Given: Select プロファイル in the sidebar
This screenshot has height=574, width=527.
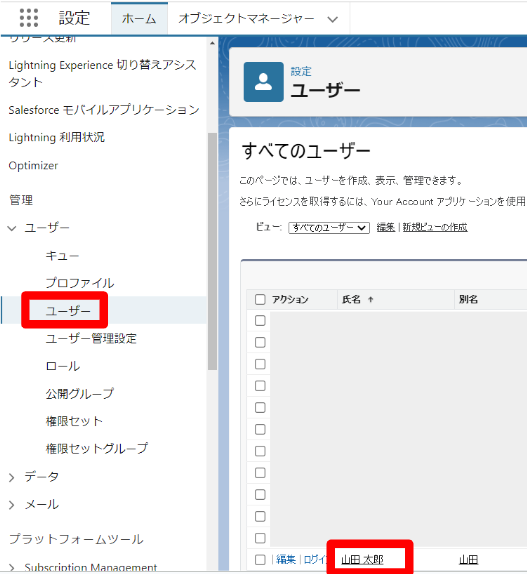Looking at the screenshot, I should pos(80,283).
